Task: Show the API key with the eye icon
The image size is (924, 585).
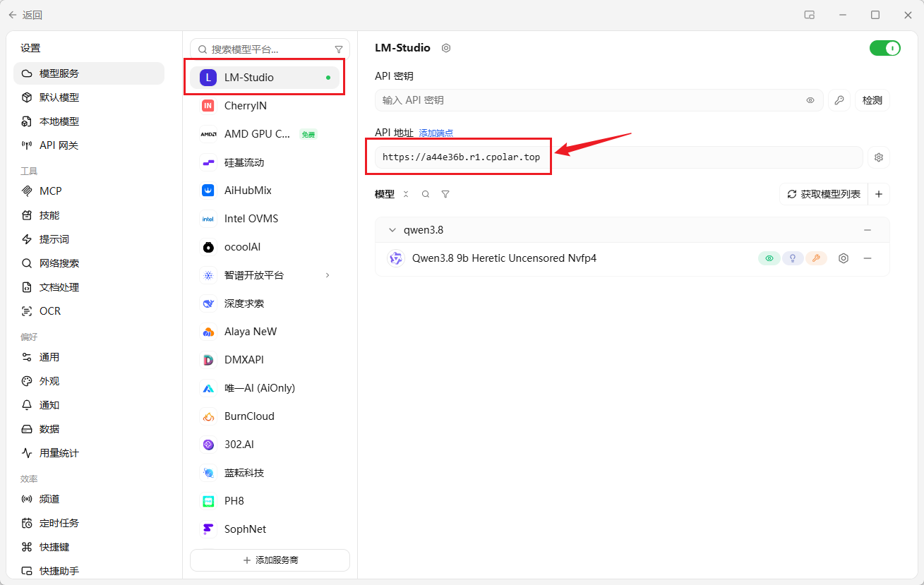Action: (x=810, y=100)
